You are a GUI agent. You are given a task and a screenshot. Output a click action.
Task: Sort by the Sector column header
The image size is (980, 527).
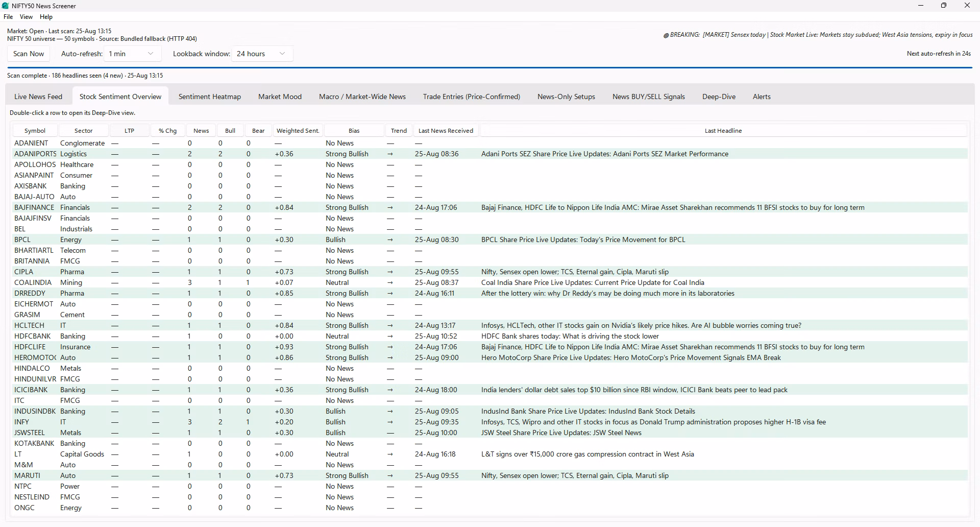coord(83,131)
